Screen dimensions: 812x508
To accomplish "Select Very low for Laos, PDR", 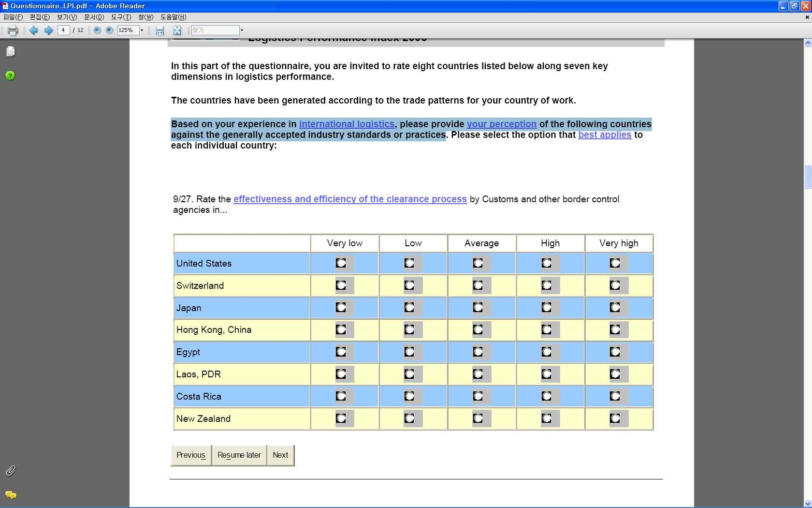I will [x=341, y=374].
